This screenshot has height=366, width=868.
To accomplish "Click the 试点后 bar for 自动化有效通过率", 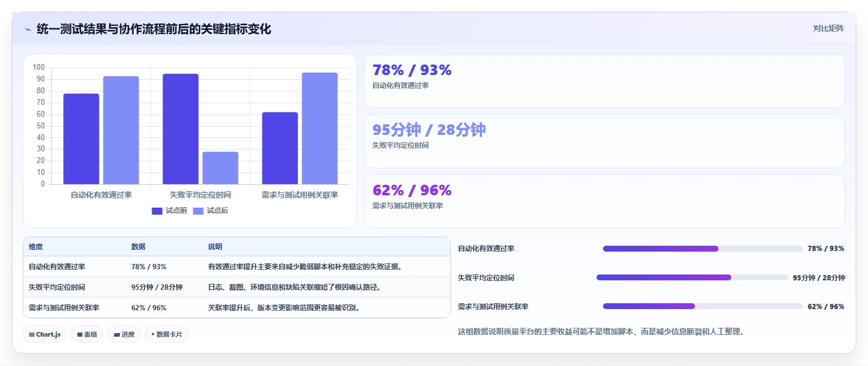I will pos(121,130).
